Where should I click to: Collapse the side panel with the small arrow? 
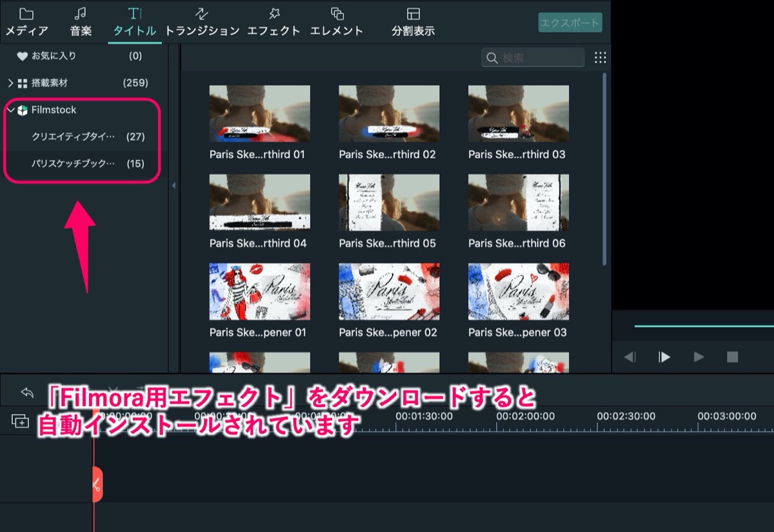(x=173, y=186)
